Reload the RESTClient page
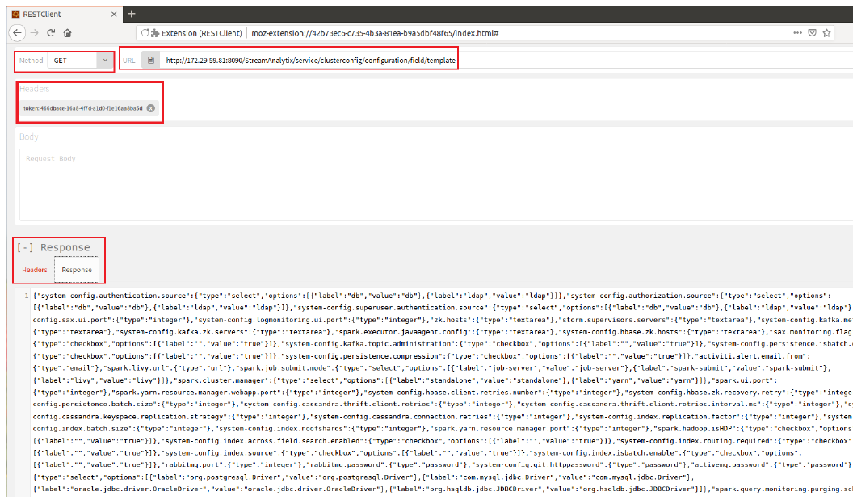The image size is (853, 504). pos(51,33)
